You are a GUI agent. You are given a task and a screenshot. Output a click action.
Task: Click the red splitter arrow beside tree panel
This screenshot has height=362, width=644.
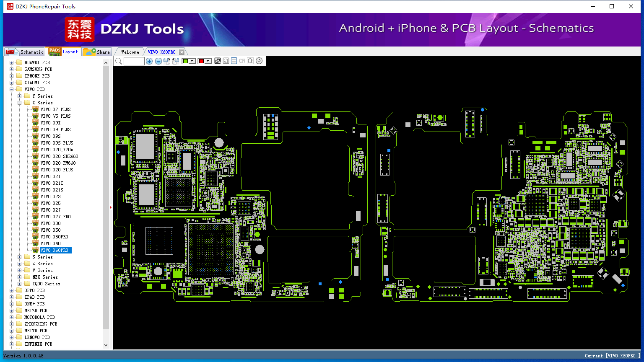tap(111, 207)
